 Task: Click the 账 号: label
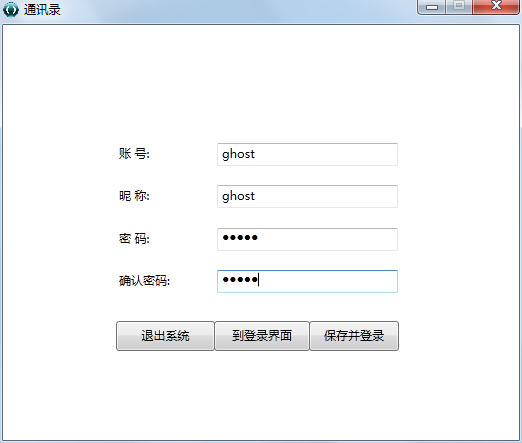click(x=134, y=154)
